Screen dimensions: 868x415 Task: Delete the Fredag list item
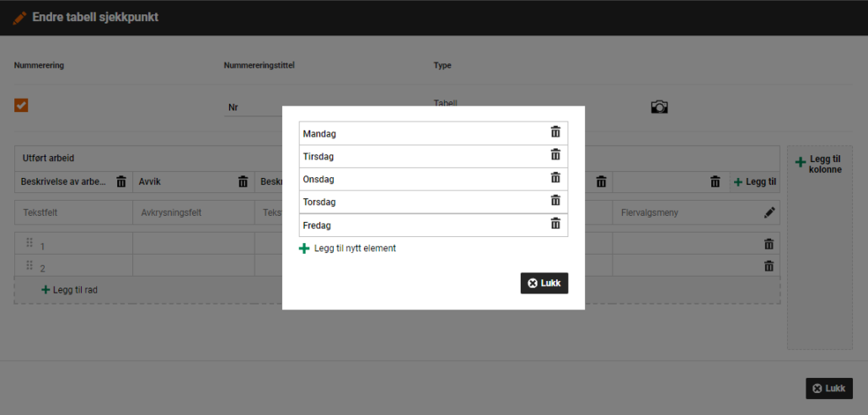tap(555, 224)
